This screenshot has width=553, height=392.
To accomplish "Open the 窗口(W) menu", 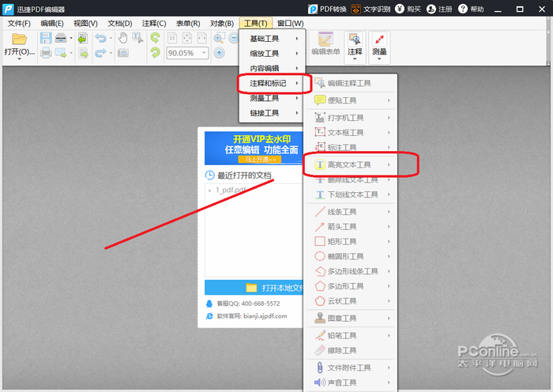I will click(290, 23).
